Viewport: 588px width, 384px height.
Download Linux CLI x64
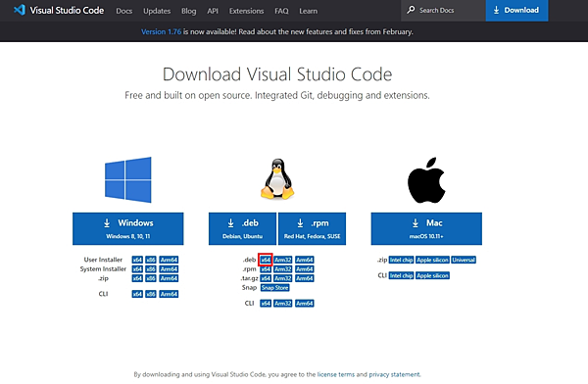click(x=266, y=303)
